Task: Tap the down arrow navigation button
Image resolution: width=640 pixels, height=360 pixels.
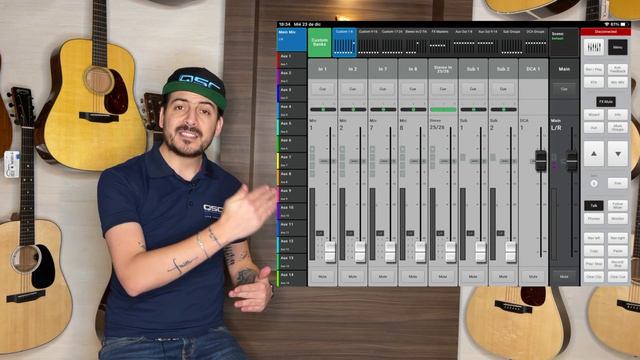Action: pos(618,153)
